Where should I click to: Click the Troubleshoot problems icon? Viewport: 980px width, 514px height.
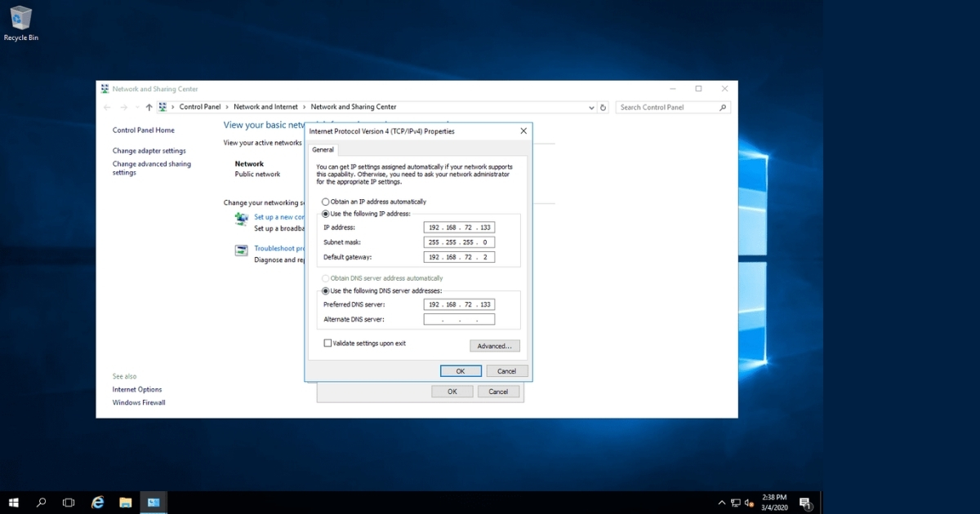pyautogui.click(x=240, y=250)
